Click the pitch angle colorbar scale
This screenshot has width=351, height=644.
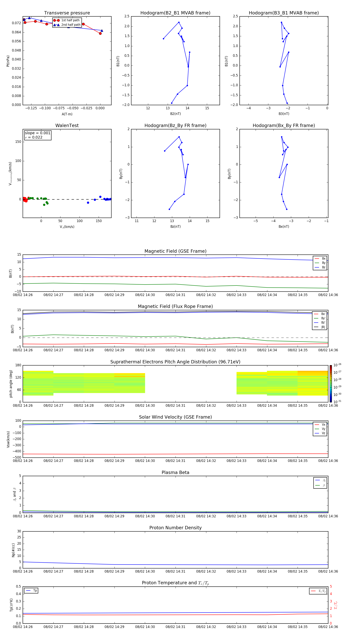pos(331,384)
